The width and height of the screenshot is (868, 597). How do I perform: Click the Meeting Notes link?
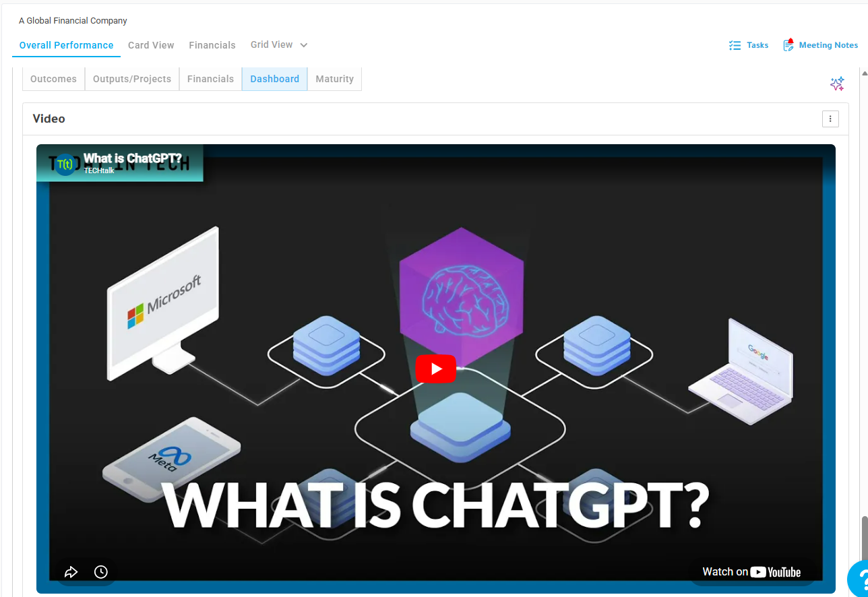[x=828, y=45]
